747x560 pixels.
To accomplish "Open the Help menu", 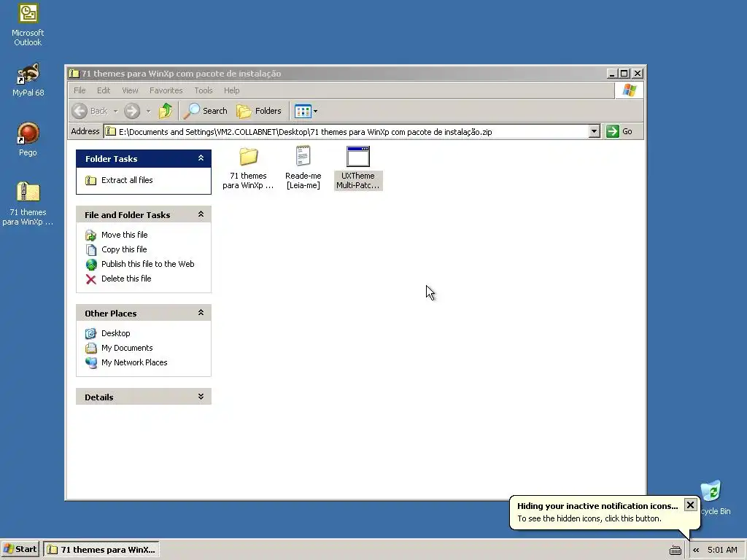I will (x=231, y=90).
